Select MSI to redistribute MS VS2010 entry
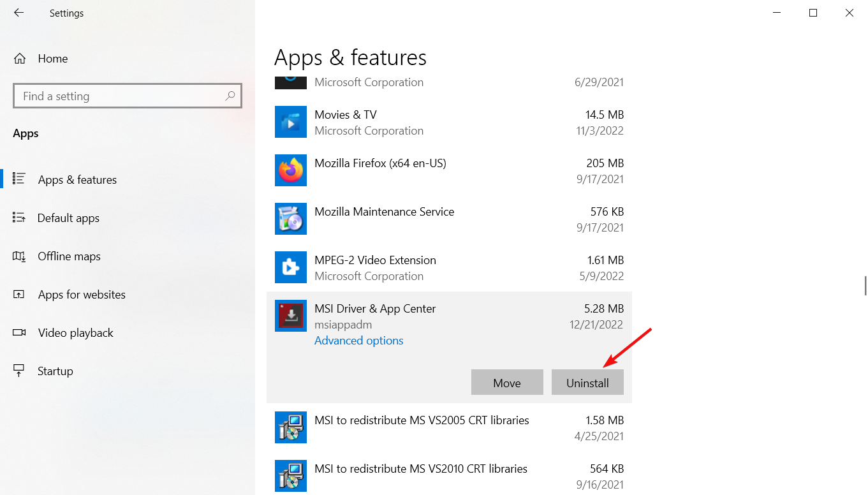Viewport: 868px width, 495px height. [x=421, y=469]
